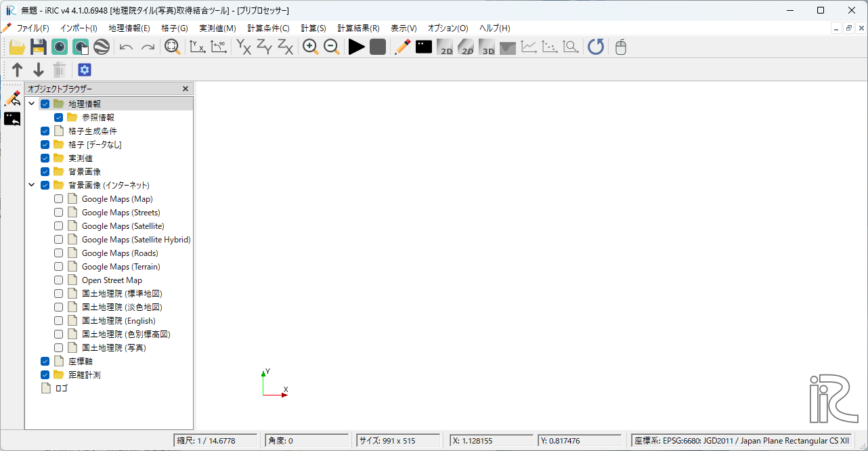Select the 距離計測 tree item
This screenshot has width=868, height=451.
85,374
